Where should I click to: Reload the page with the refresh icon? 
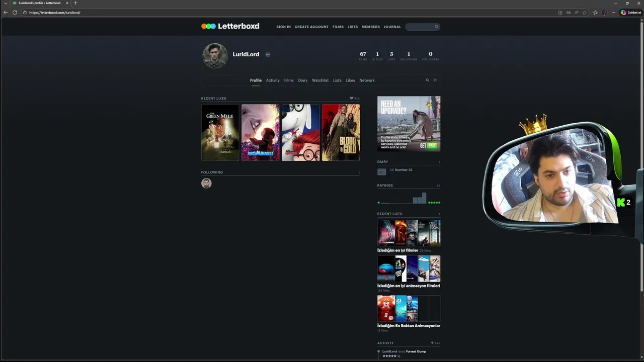pos(15,13)
